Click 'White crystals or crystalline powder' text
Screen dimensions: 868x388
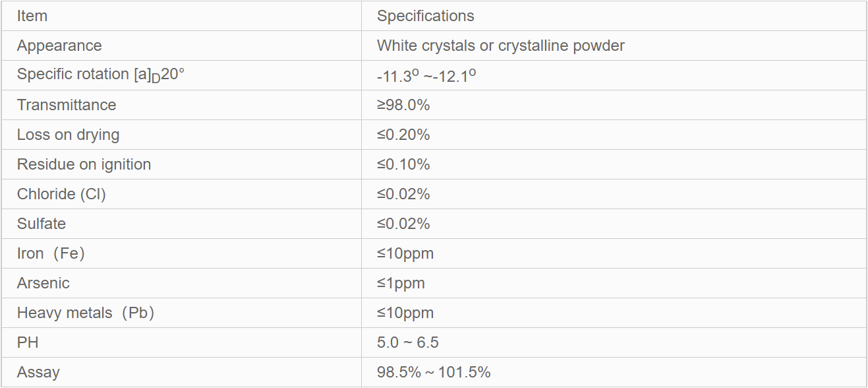[500, 46]
